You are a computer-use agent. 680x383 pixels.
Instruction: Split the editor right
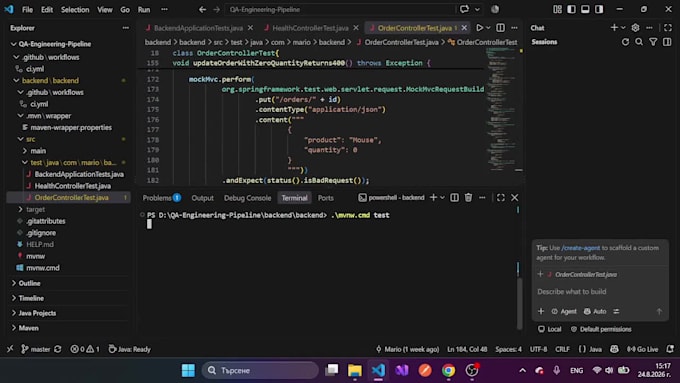tap(500, 28)
